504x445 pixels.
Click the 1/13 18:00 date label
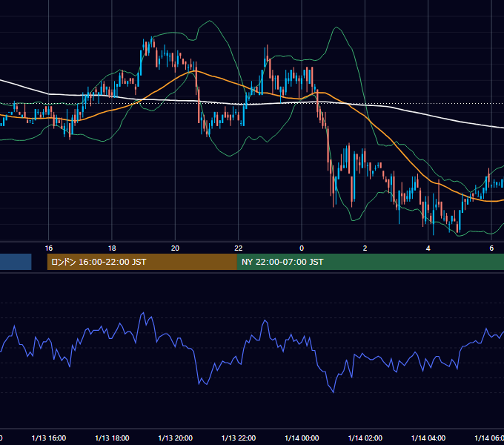coord(112,438)
